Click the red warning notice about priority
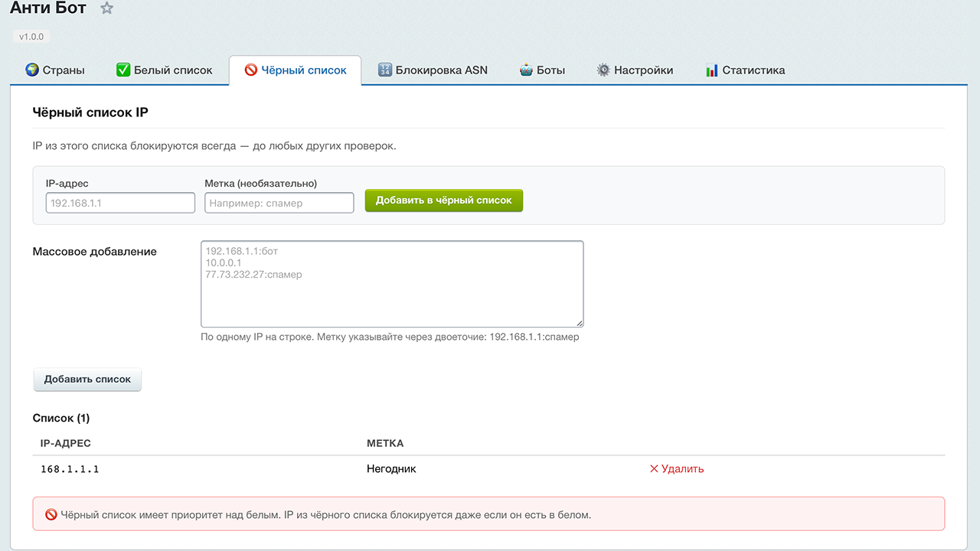The image size is (980, 551). tap(488, 514)
